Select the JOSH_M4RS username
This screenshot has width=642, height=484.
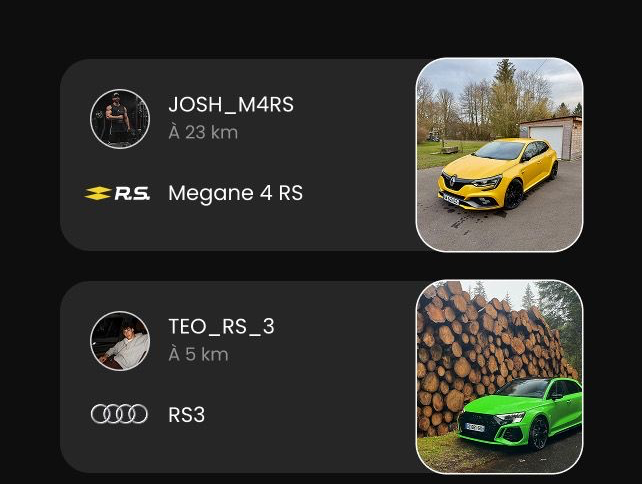(x=231, y=104)
